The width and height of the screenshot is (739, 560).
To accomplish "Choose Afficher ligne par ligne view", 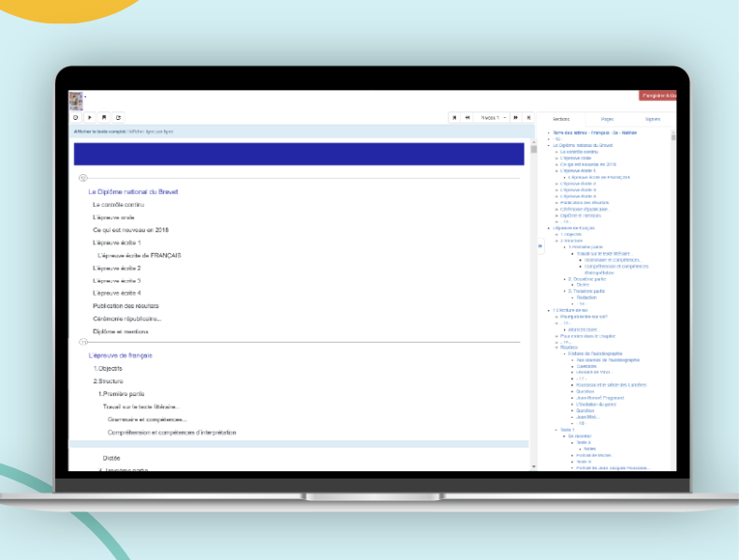I will click(x=152, y=131).
